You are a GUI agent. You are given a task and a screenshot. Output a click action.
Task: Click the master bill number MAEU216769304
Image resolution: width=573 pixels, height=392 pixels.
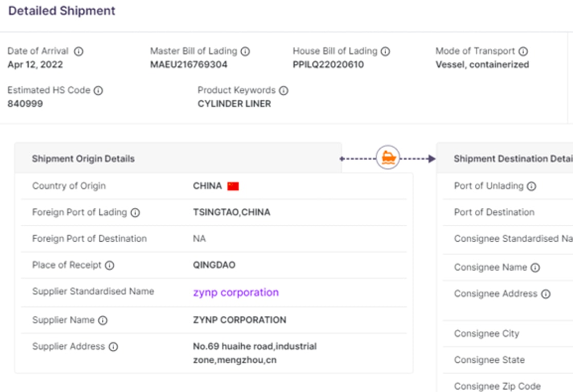point(189,64)
